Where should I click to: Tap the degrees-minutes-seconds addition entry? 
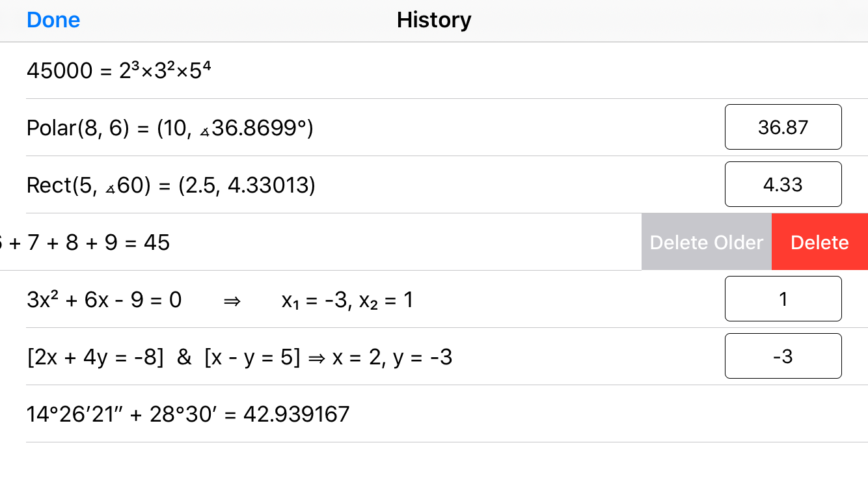pos(187,414)
